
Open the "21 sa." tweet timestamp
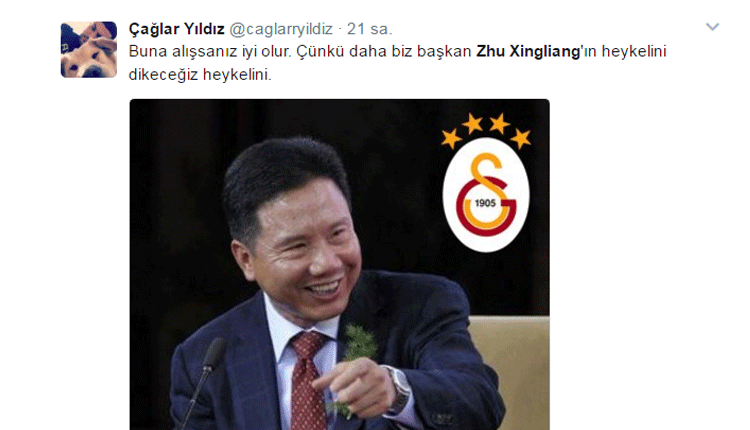point(369,29)
